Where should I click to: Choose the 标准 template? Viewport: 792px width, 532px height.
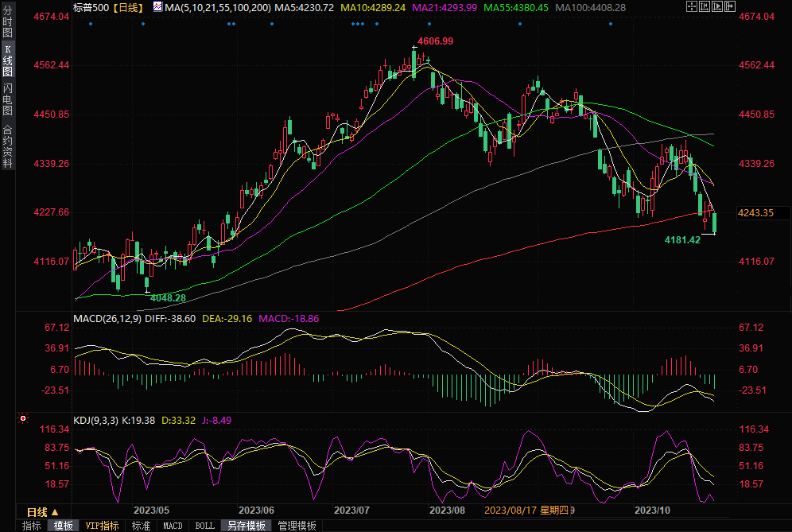(x=141, y=526)
